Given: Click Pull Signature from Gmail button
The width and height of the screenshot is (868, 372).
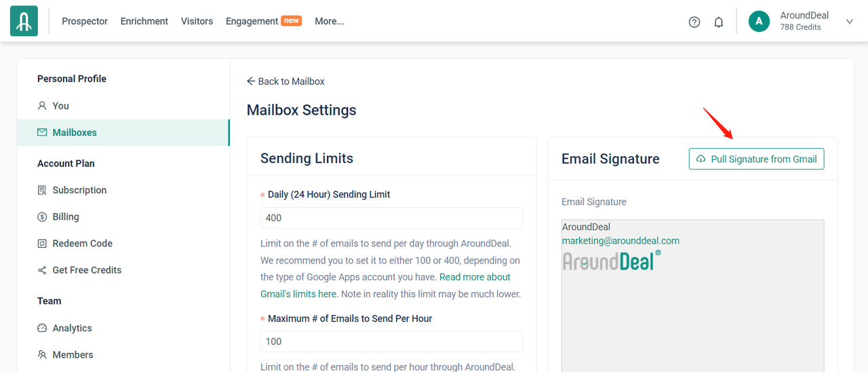Looking at the screenshot, I should (756, 159).
